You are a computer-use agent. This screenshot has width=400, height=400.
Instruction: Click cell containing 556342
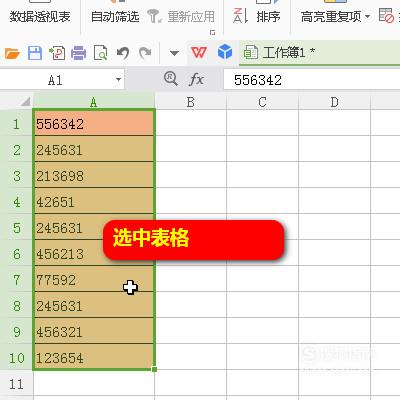(94, 124)
